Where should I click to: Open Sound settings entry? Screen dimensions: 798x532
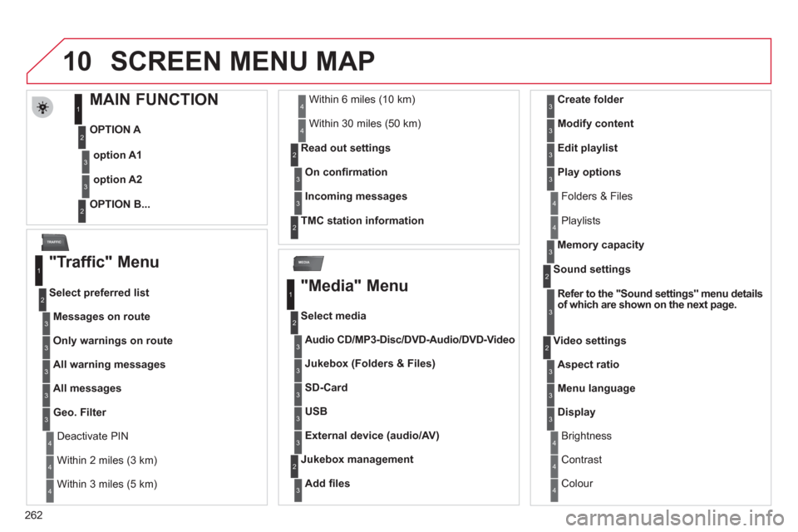tap(592, 269)
